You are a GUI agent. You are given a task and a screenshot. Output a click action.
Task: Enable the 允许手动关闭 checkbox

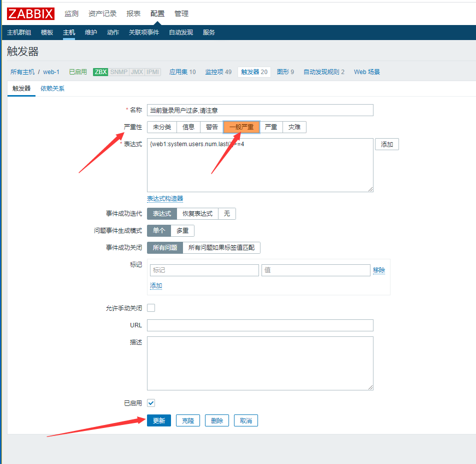click(151, 308)
